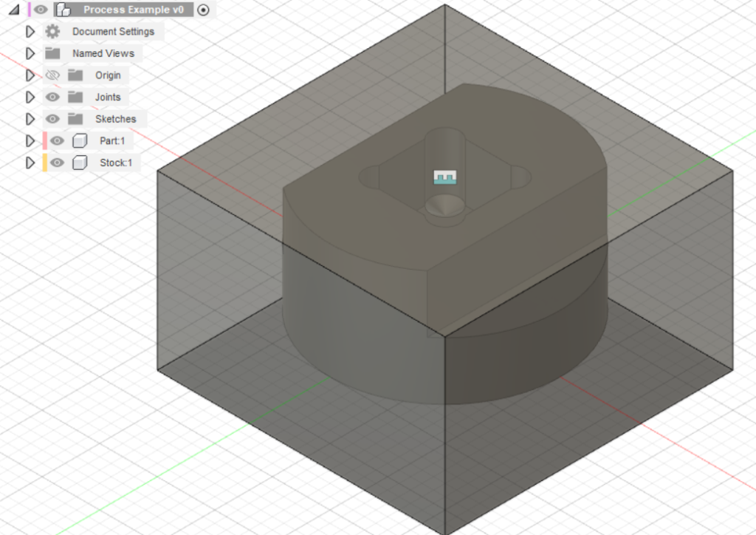Click the Origin folder icon

[75, 75]
